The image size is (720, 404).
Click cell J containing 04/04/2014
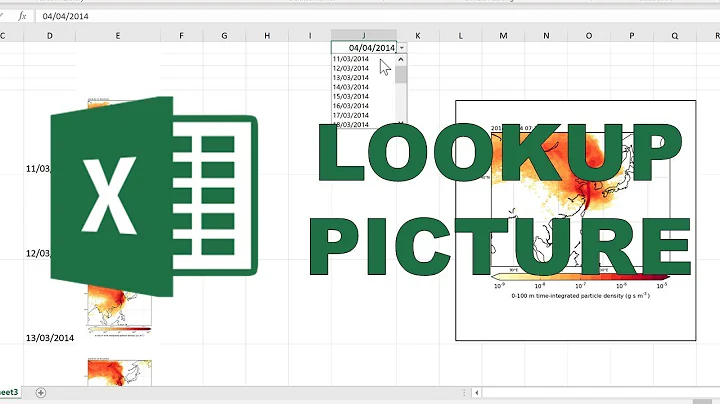[x=364, y=48]
